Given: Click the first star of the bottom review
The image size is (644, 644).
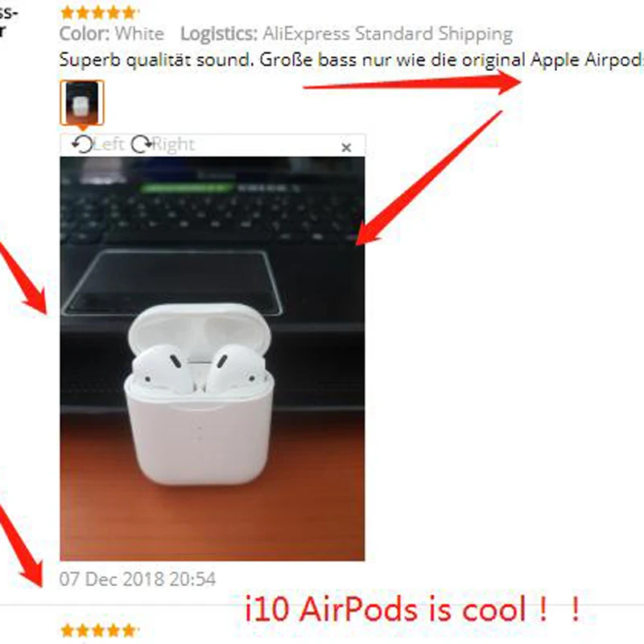Looking at the screenshot, I should click(68, 630).
